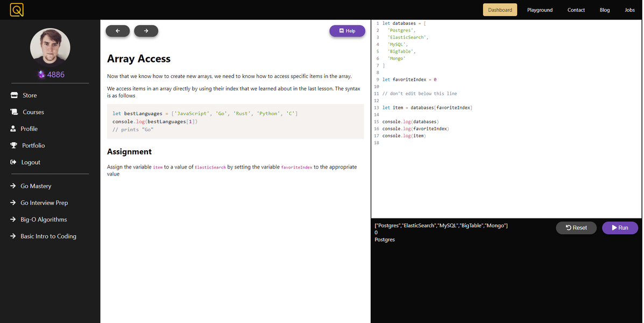Run the code with Run button
Image resolution: width=644 pixels, height=323 pixels.
[x=620, y=228]
